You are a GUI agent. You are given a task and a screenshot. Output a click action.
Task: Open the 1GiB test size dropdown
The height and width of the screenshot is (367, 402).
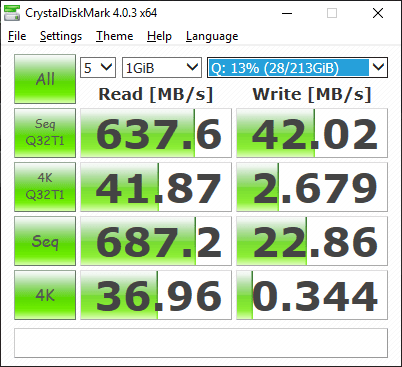(162, 68)
